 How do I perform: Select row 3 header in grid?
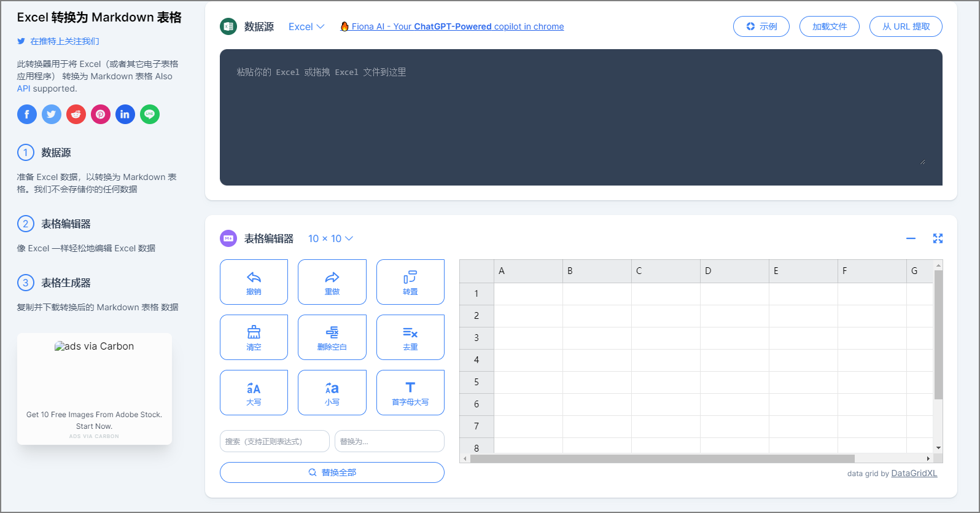[476, 338]
